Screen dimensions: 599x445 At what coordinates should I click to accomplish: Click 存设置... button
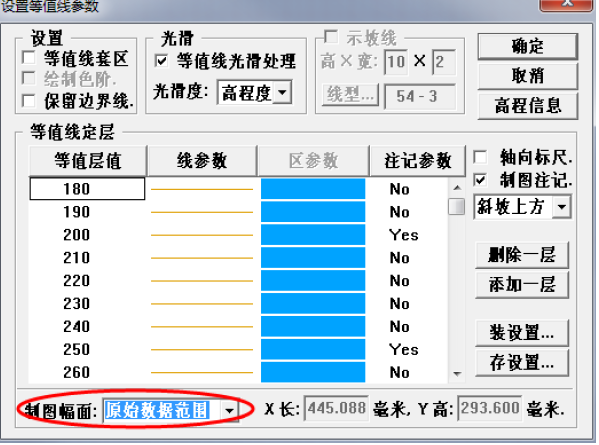pyautogui.click(x=522, y=362)
